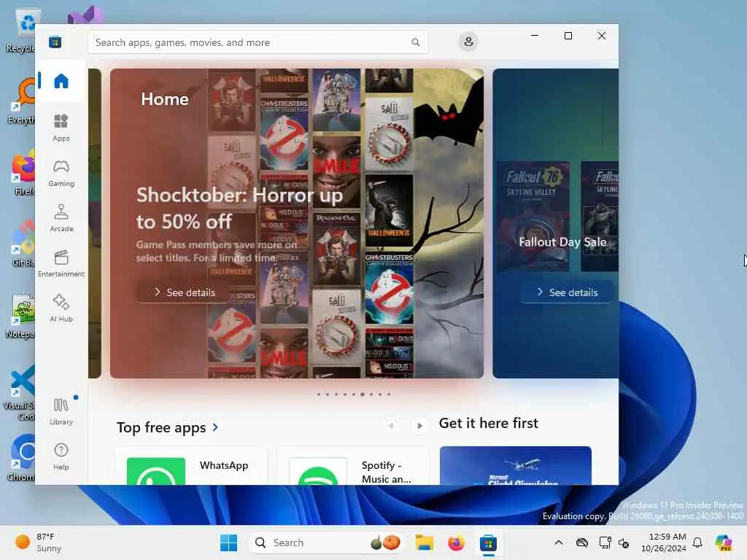The image size is (747, 560).
Task: Show next Top free apps page
Action: [x=419, y=426]
